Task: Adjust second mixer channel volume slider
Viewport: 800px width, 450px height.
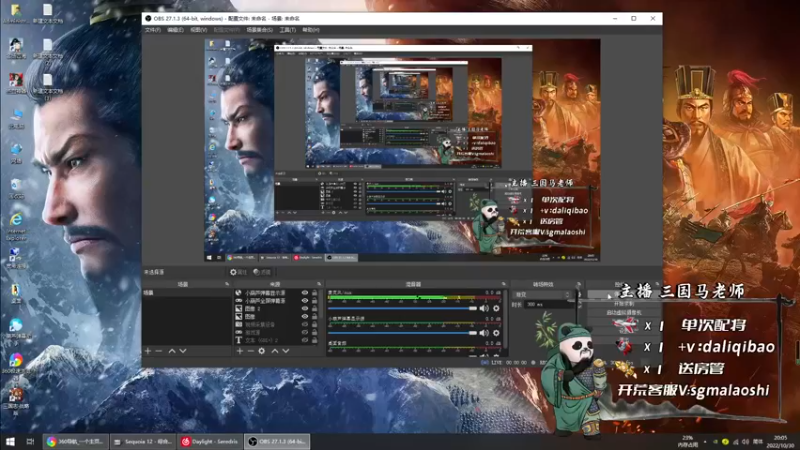Action: (x=403, y=333)
